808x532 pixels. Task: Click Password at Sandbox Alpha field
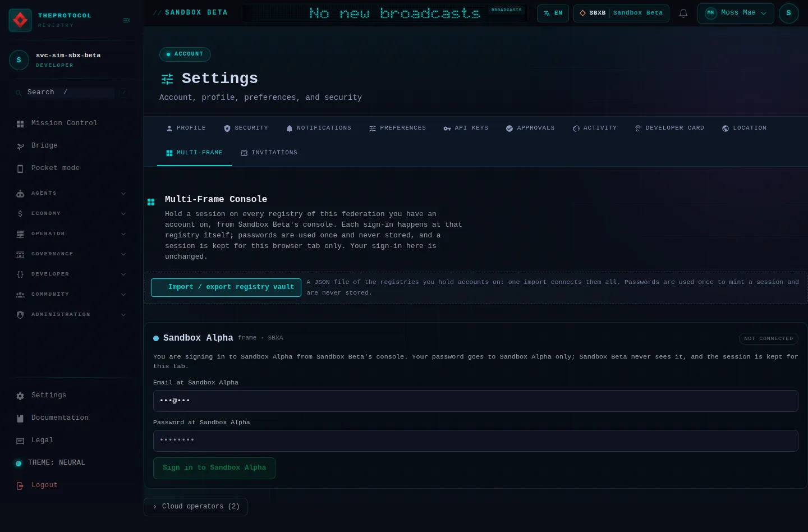pyautogui.click(x=476, y=441)
